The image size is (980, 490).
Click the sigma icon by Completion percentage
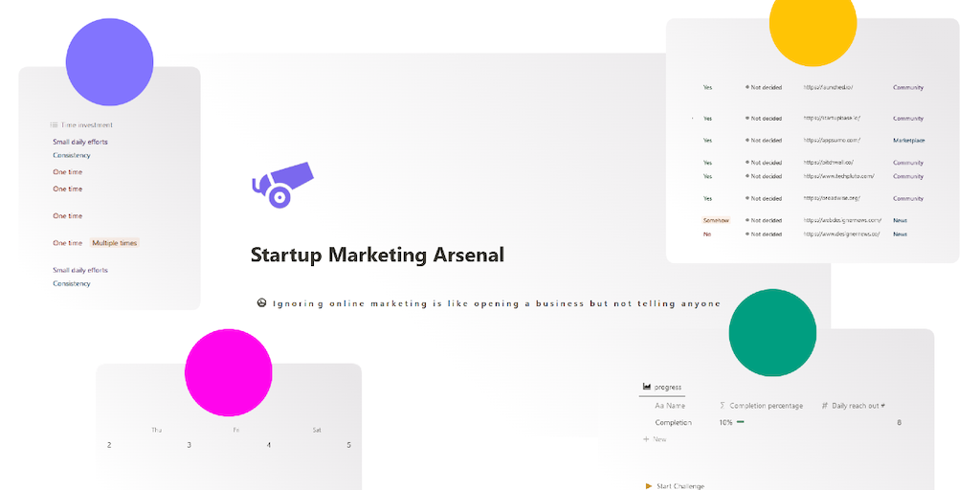click(x=723, y=406)
